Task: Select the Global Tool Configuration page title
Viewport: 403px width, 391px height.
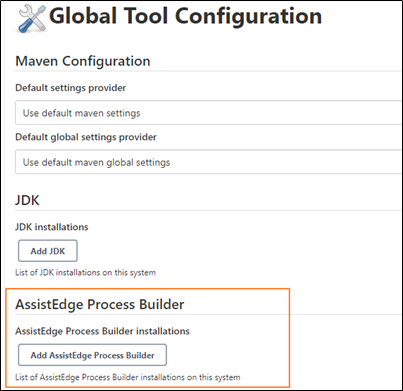Action: [186, 16]
